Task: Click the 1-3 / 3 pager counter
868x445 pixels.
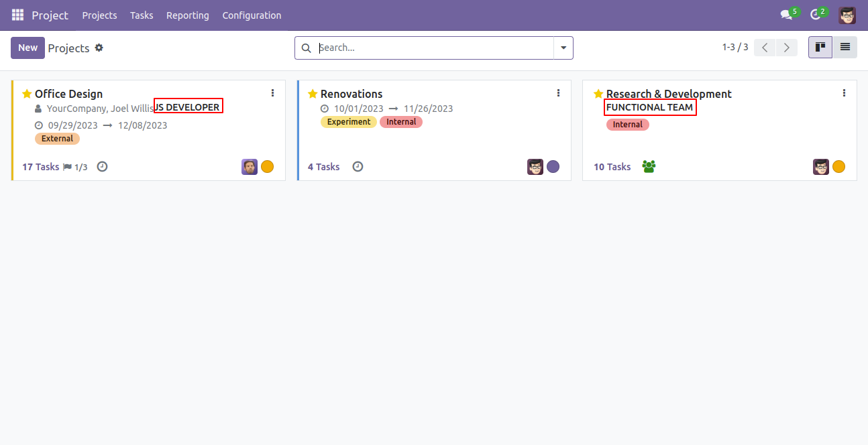Action: pyautogui.click(x=735, y=48)
